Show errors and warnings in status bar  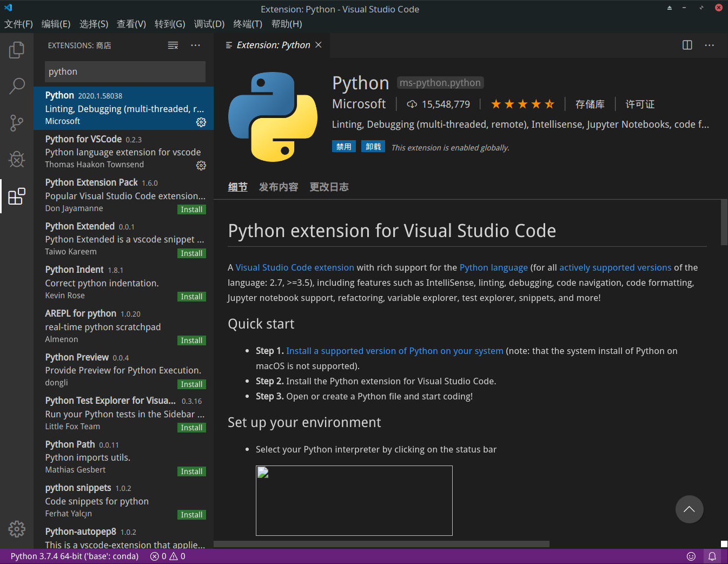(x=168, y=556)
